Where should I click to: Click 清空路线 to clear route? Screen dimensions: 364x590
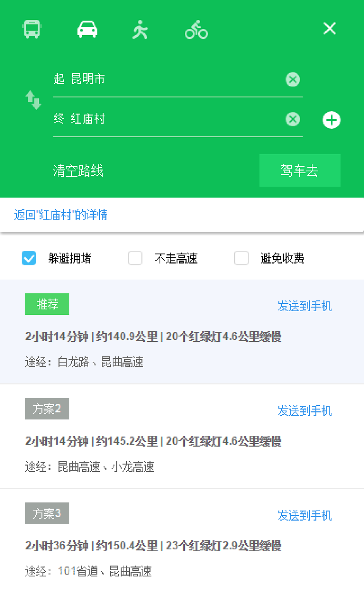[x=78, y=171]
